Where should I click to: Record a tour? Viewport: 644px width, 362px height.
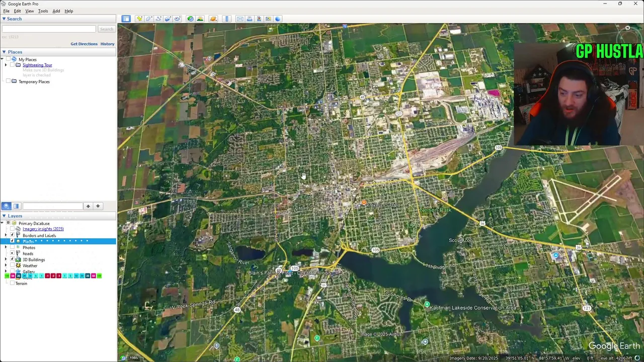click(178, 19)
